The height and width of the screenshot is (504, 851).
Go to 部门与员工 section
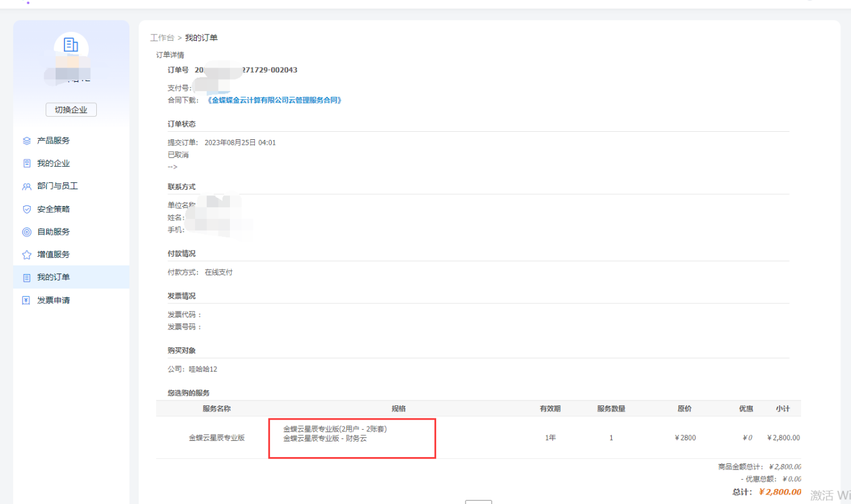tap(71, 186)
